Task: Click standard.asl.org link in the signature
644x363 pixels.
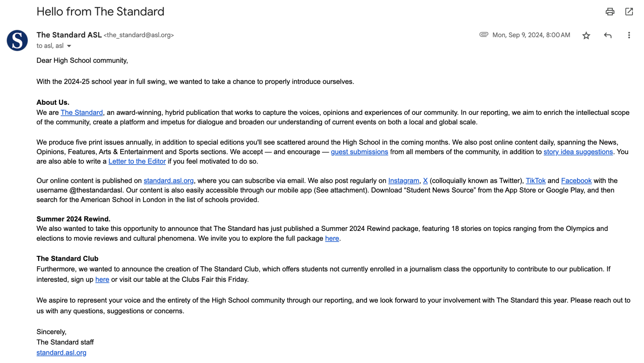Action: coord(61,353)
